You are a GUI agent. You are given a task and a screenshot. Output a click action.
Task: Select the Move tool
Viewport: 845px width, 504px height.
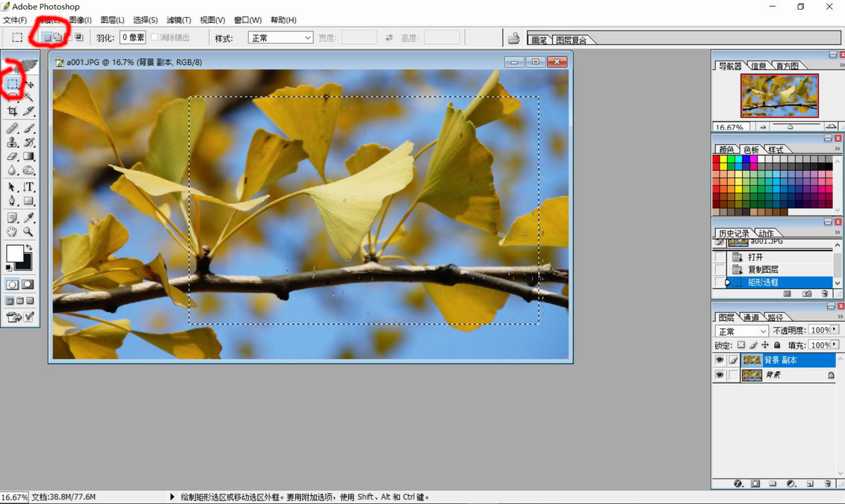[x=29, y=84]
